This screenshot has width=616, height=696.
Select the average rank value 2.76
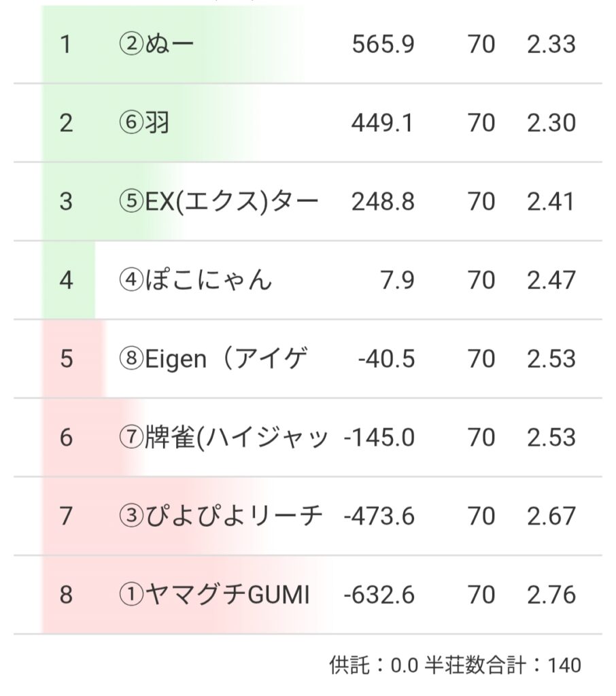pos(551,595)
